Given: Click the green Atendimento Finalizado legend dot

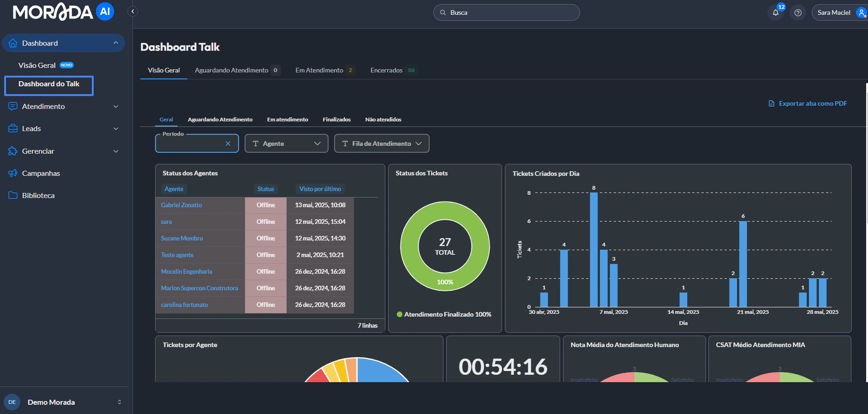Looking at the screenshot, I should pos(400,314).
